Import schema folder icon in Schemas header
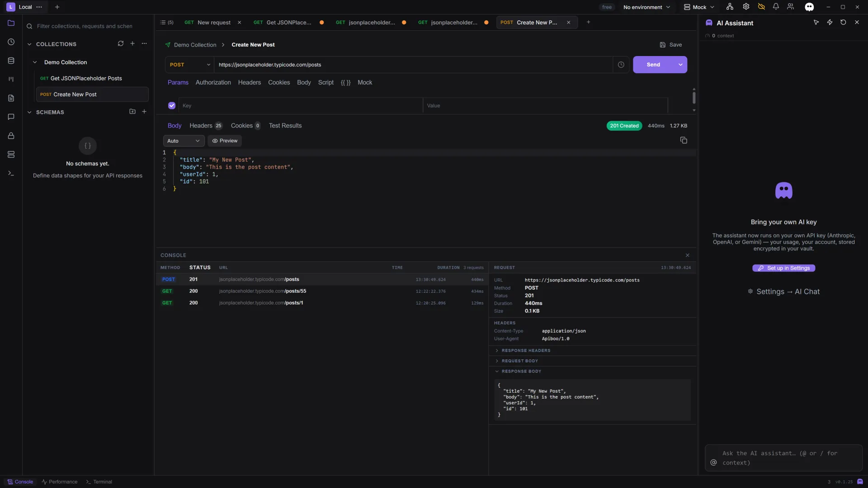This screenshot has width=868, height=488. click(132, 112)
